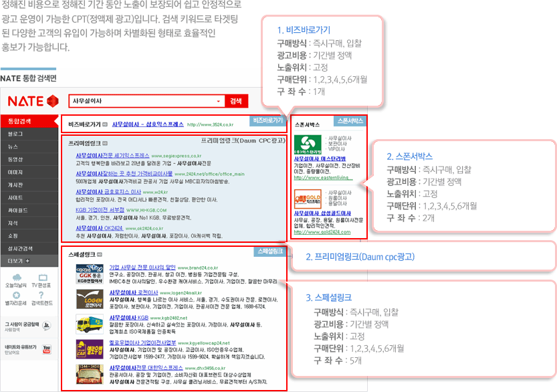Screen dimensions: 557x392
Task: Click the green 이스턴리빙 logo in 스폰서박스
Action: pyautogui.click(x=308, y=144)
